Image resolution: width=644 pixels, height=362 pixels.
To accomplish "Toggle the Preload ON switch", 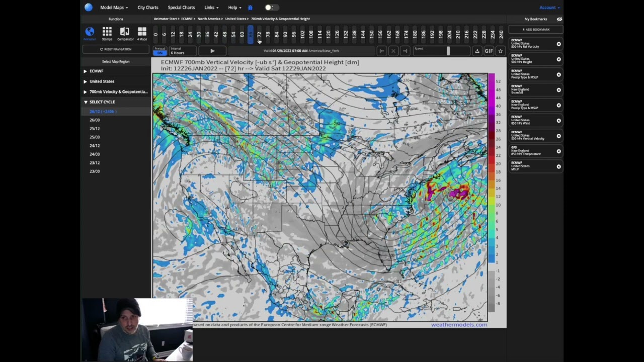I will point(160,51).
